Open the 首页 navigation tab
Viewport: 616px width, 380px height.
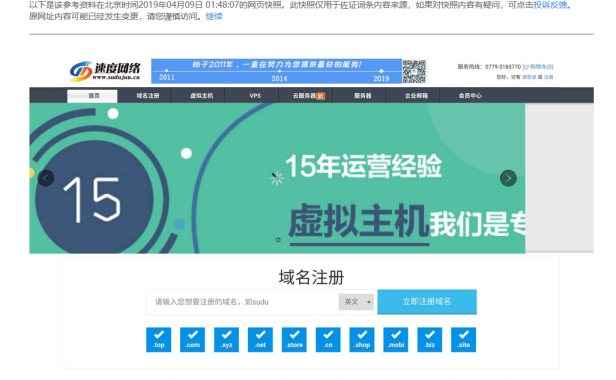[92, 96]
